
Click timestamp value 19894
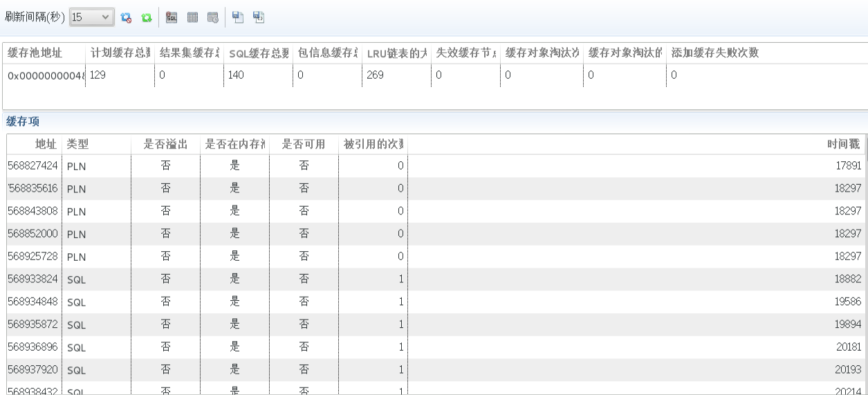point(848,324)
